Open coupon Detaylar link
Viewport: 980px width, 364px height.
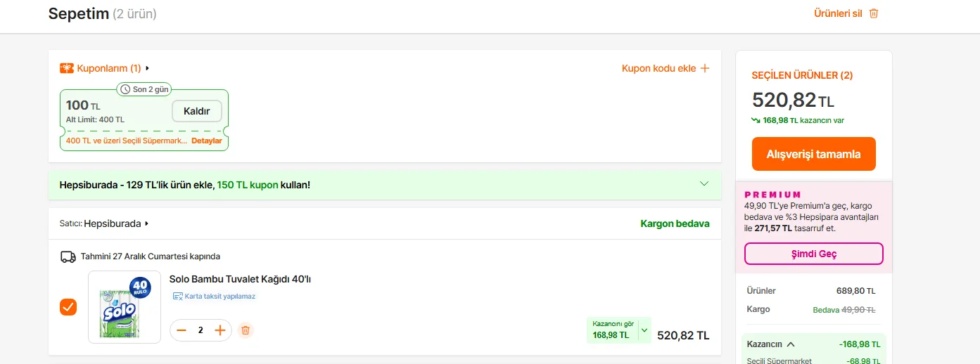[207, 141]
